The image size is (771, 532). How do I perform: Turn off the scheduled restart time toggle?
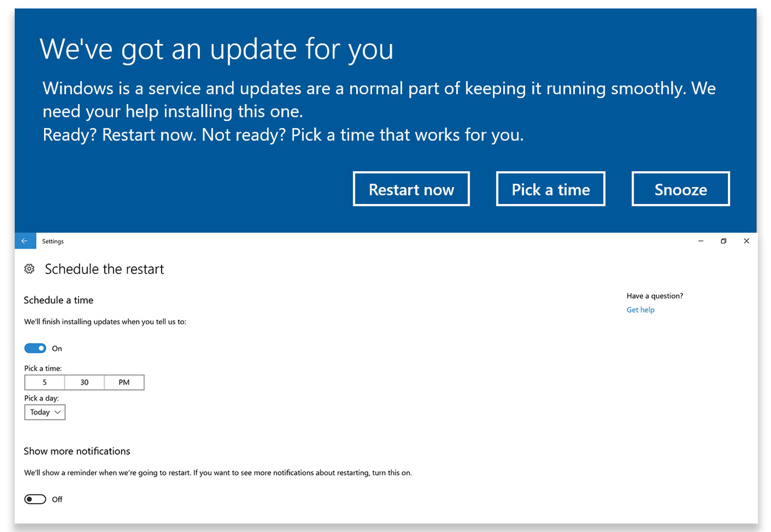point(35,348)
